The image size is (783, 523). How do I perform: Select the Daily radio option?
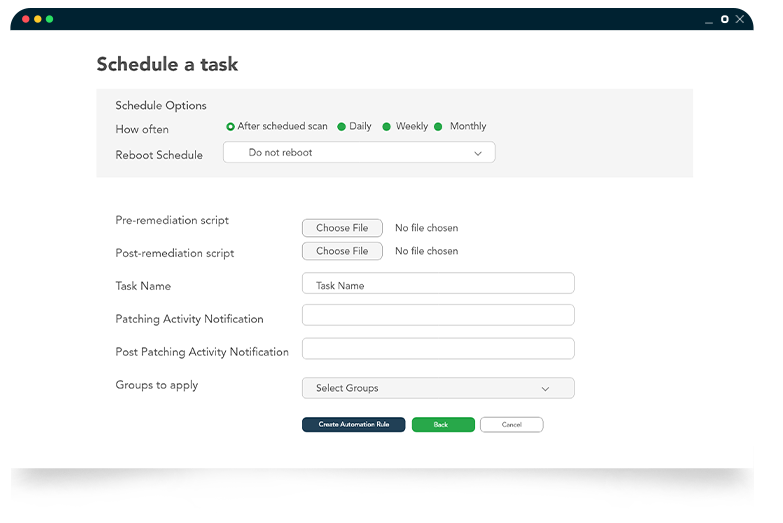(x=342, y=127)
